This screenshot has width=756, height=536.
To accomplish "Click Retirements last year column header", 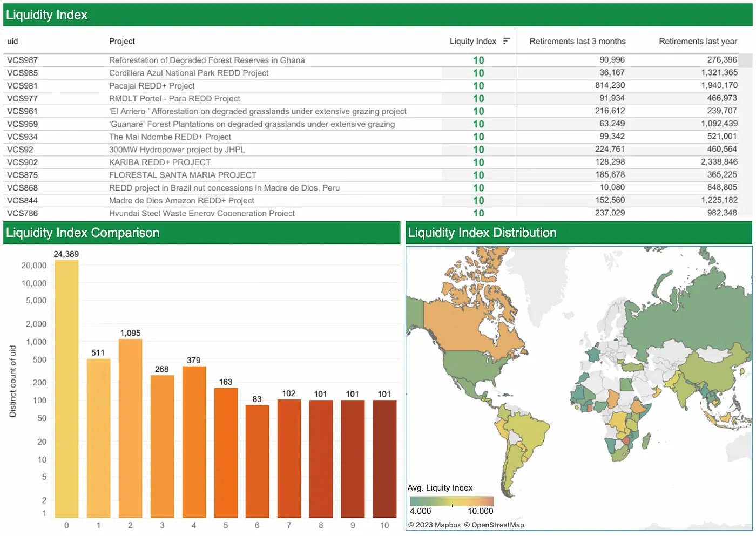I will tap(698, 42).
